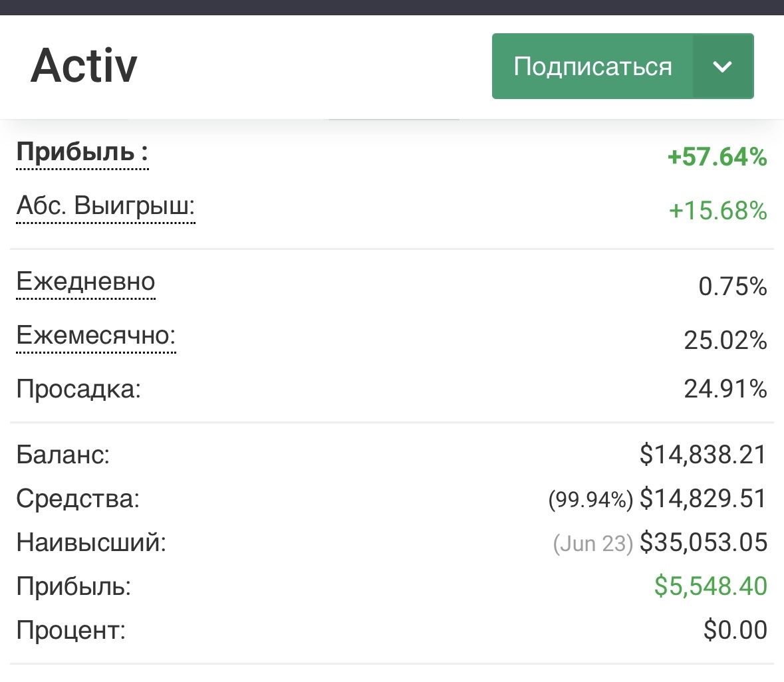Click the green Подписаться button

click(592, 66)
